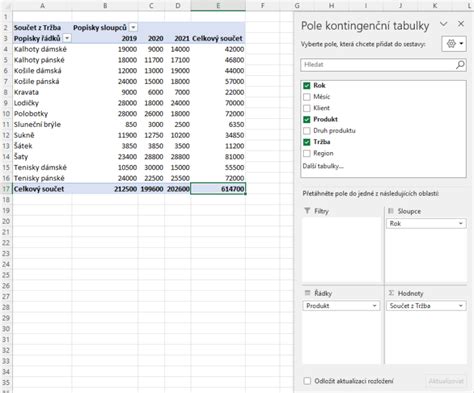Open Produkt field dropdown in Řádky area
Image resolution: width=474 pixels, height=393 pixels.
tap(374, 306)
